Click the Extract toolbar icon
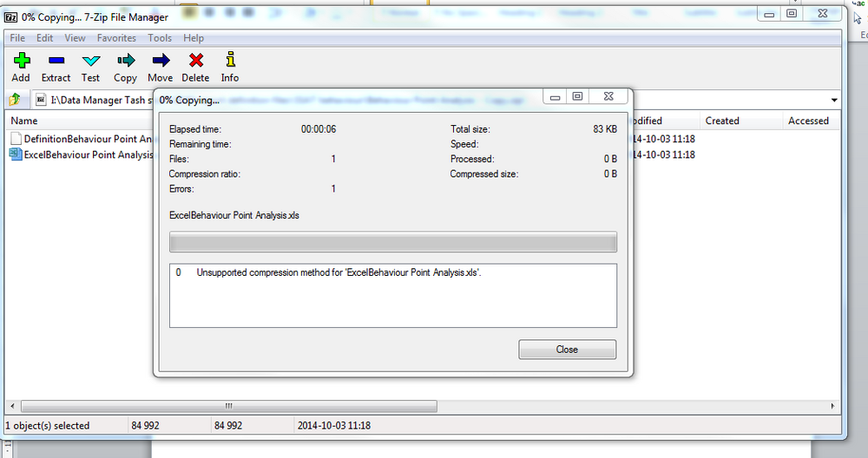The image size is (868, 458). pos(56,61)
